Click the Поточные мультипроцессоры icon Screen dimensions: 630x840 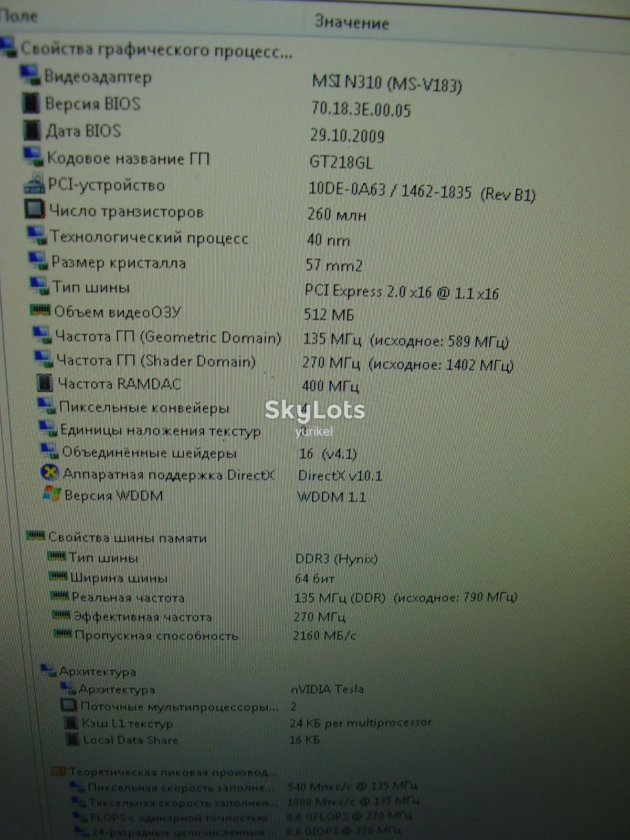coord(69,706)
